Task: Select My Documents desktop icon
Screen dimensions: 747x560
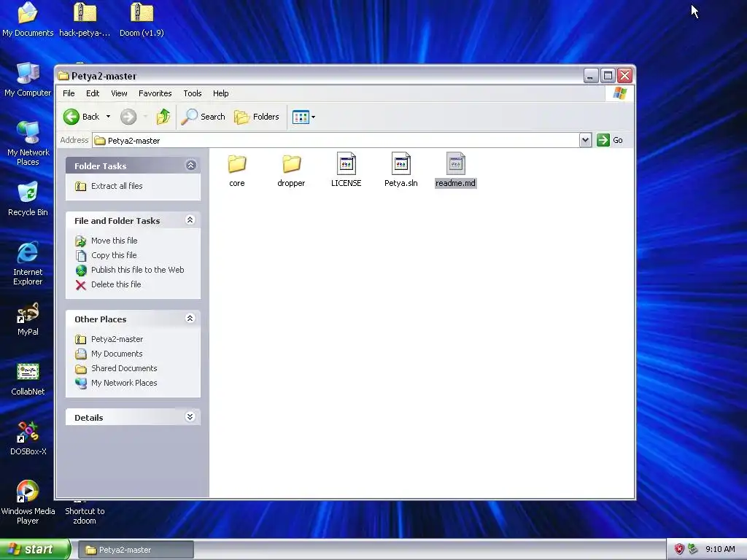Action: click(28, 20)
